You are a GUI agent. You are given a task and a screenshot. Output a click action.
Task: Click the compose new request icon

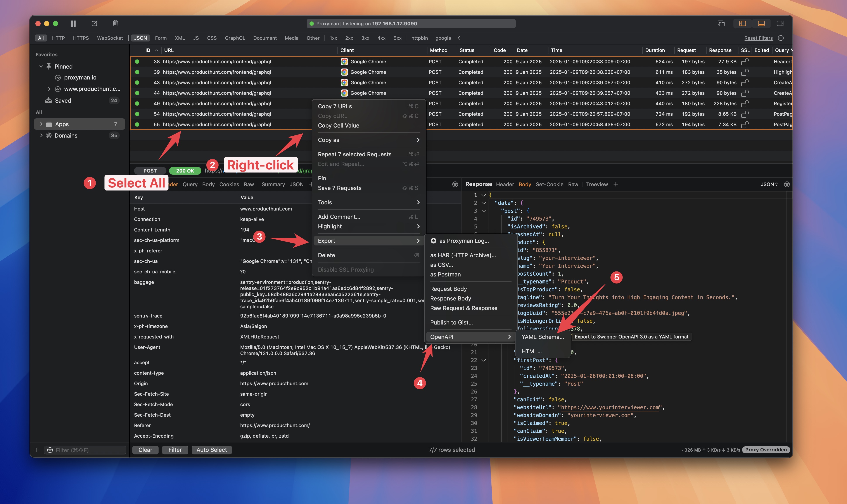click(94, 23)
